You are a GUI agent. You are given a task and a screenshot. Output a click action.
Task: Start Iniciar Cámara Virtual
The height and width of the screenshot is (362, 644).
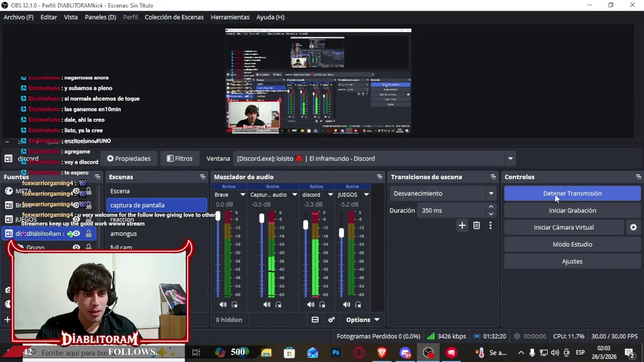tap(564, 227)
